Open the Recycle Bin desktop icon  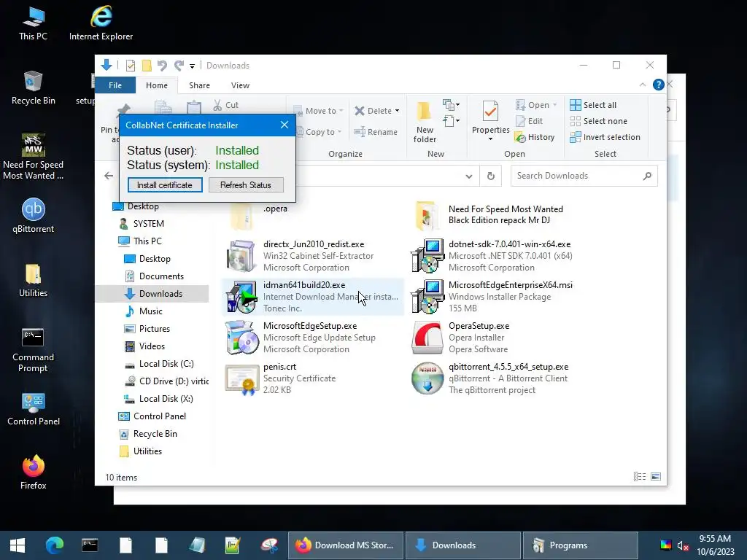(x=34, y=88)
